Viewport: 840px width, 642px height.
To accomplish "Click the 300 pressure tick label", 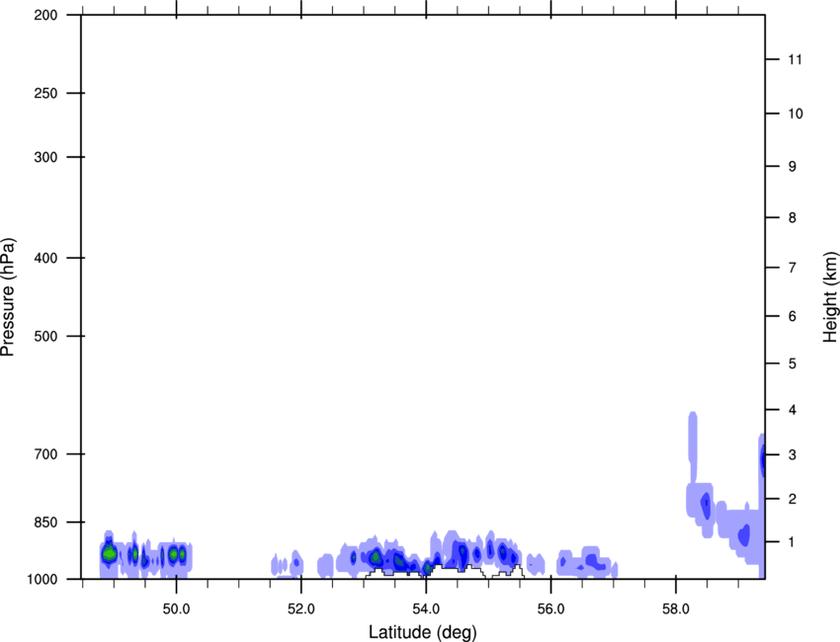I will click(x=45, y=157).
